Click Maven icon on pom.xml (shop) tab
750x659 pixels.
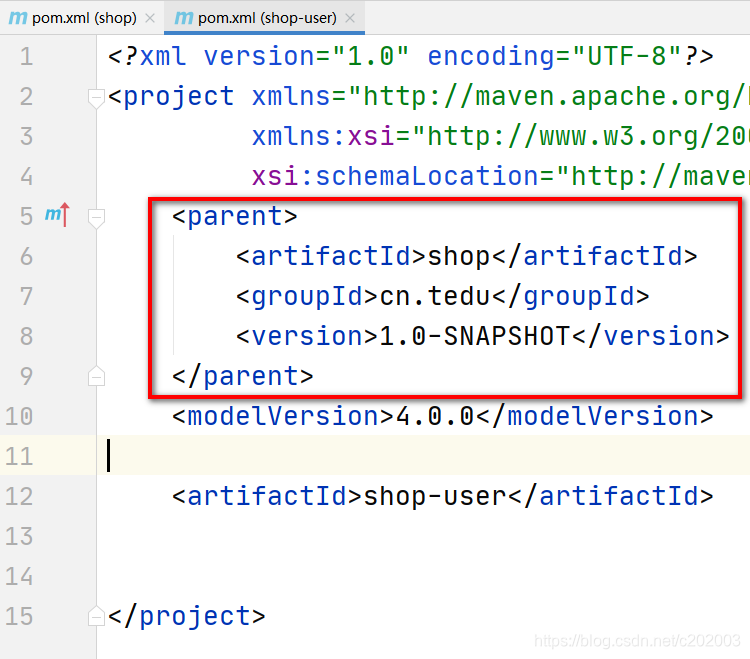pyautogui.click(x=18, y=18)
